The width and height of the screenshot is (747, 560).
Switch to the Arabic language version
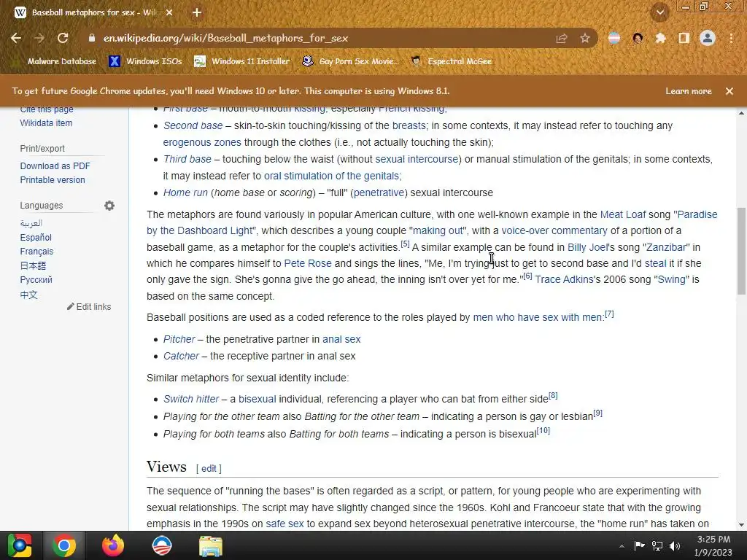point(31,223)
